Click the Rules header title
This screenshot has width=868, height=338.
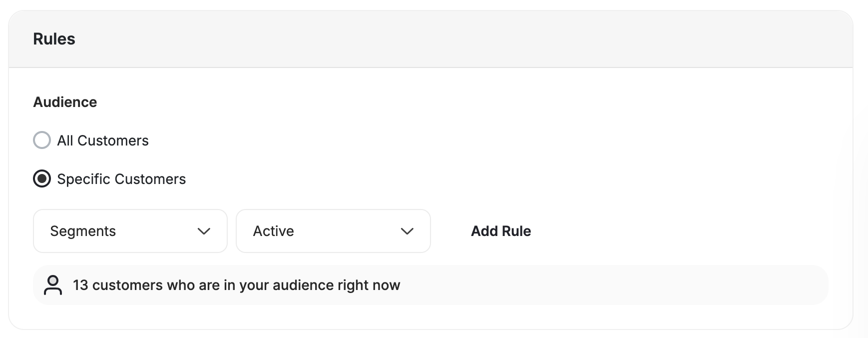coord(54,39)
